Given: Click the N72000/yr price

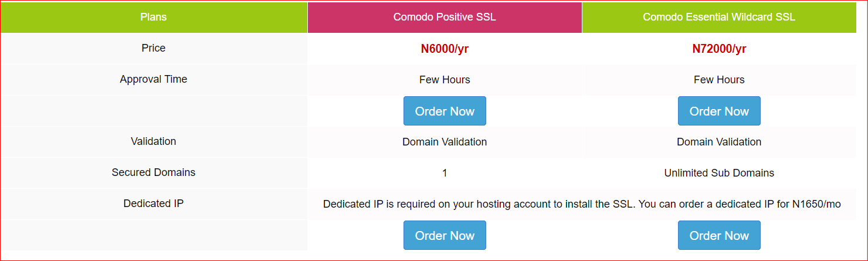Looking at the screenshot, I should click(x=719, y=49).
